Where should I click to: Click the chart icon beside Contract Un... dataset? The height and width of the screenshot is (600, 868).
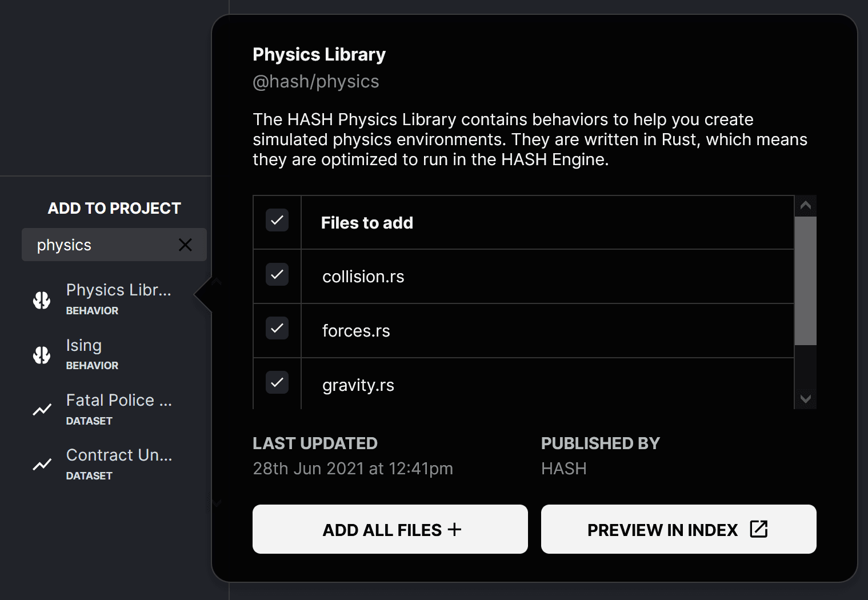point(42,465)
